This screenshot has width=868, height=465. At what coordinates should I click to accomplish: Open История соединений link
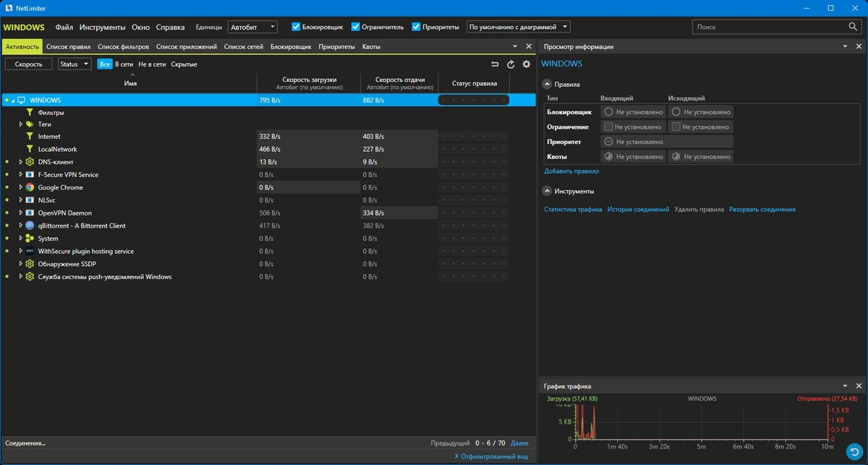pos(638,209)
